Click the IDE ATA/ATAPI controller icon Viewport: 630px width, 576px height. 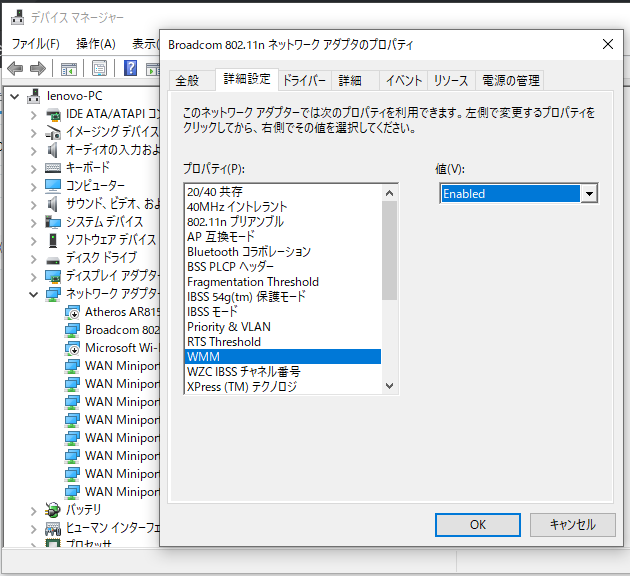point(53,114)
